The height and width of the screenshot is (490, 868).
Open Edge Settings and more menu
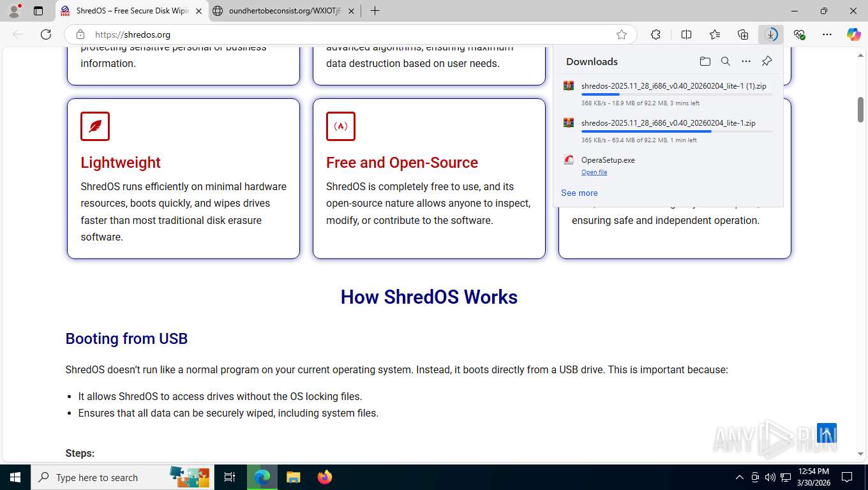point(827,34)
